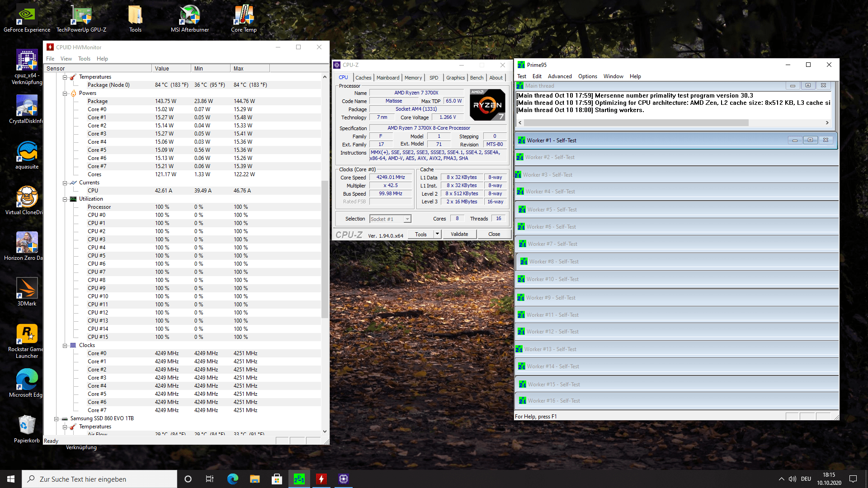Click HWMonitor icon in taskbar
868x488 pixels.
321,479
